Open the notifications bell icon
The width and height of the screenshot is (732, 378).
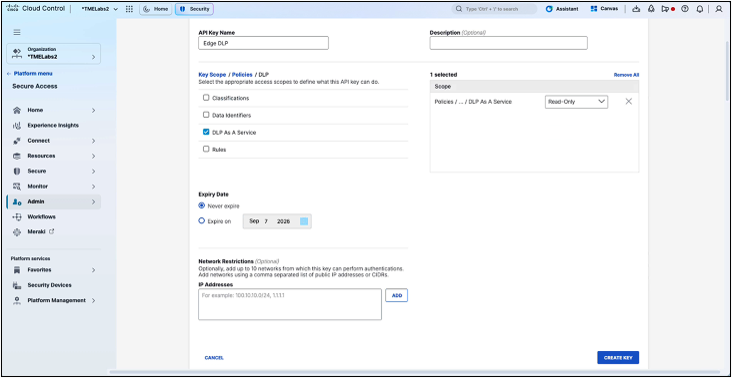[700, 9]
